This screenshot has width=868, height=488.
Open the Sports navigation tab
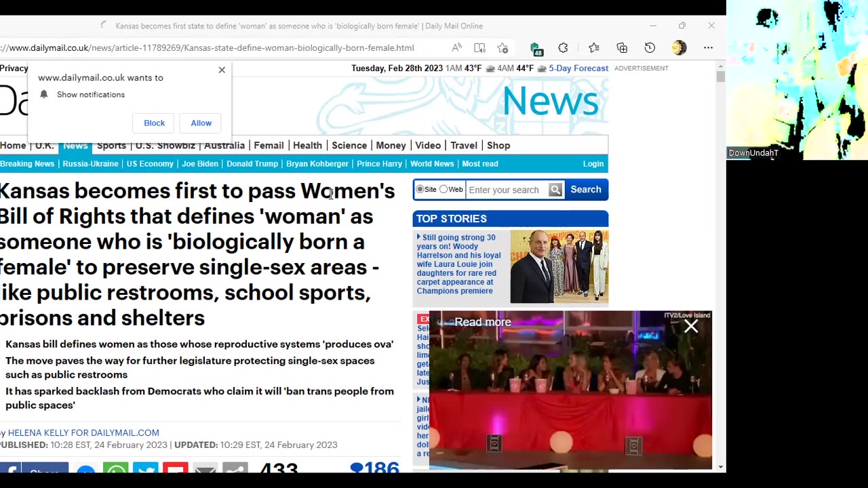(111, 145)
